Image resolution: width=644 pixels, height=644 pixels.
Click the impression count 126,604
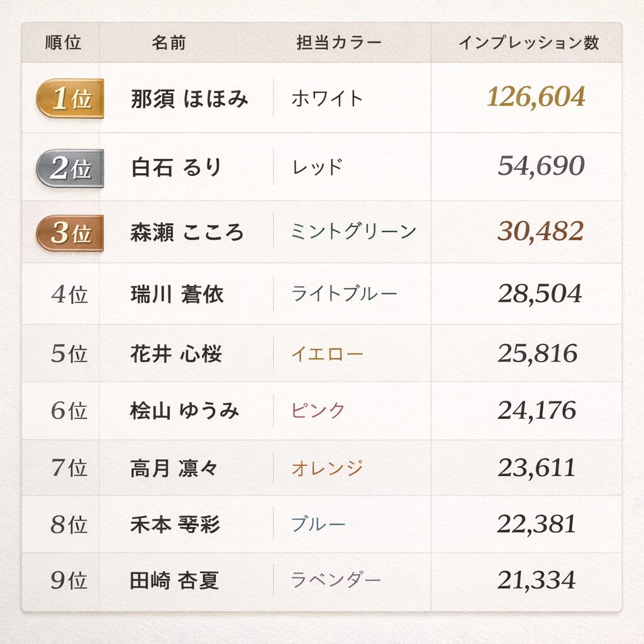536,97
